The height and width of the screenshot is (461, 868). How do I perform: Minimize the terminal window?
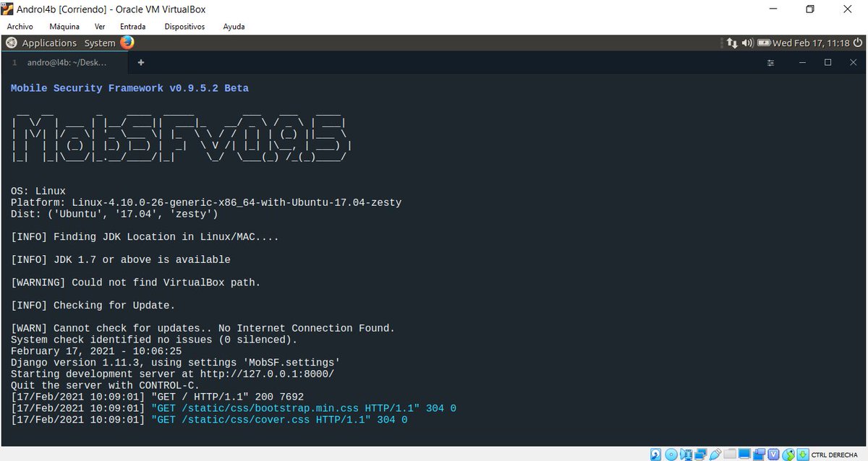point(803,63)
